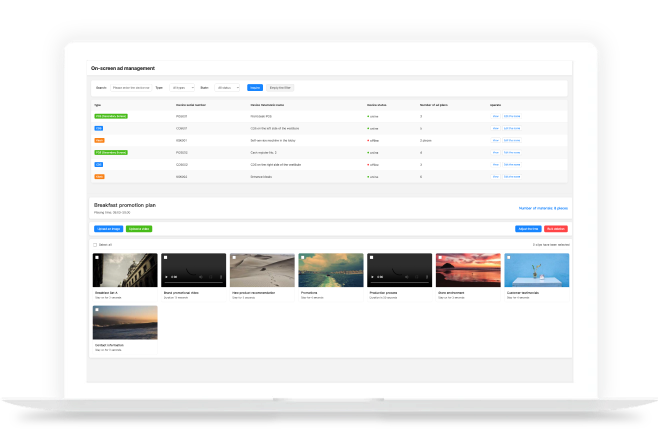
Task: Click the green tag in the first row
Action: coord(111,117)
